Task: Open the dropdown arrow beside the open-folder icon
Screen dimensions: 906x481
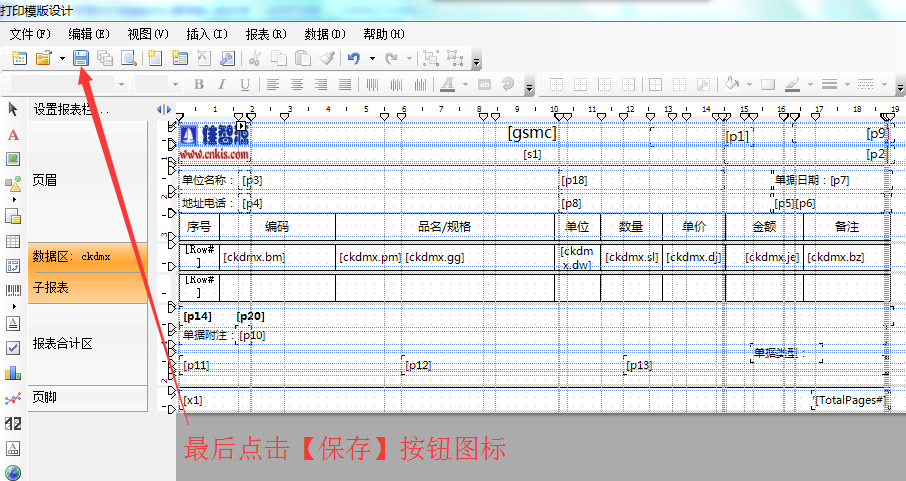Action: (x=62, y=58)
